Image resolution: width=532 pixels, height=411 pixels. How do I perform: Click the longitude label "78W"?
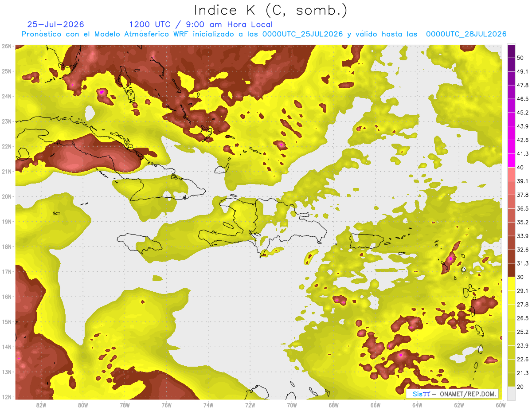[125, 405]
